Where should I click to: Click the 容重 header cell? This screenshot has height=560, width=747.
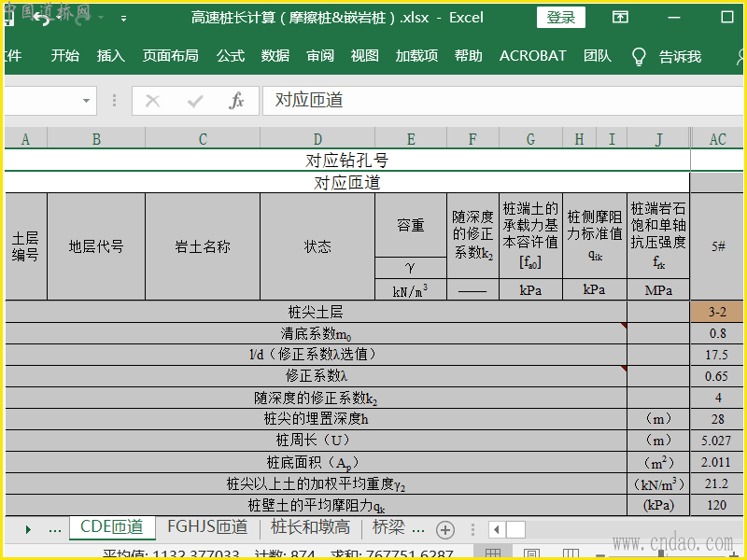[411, 225]
